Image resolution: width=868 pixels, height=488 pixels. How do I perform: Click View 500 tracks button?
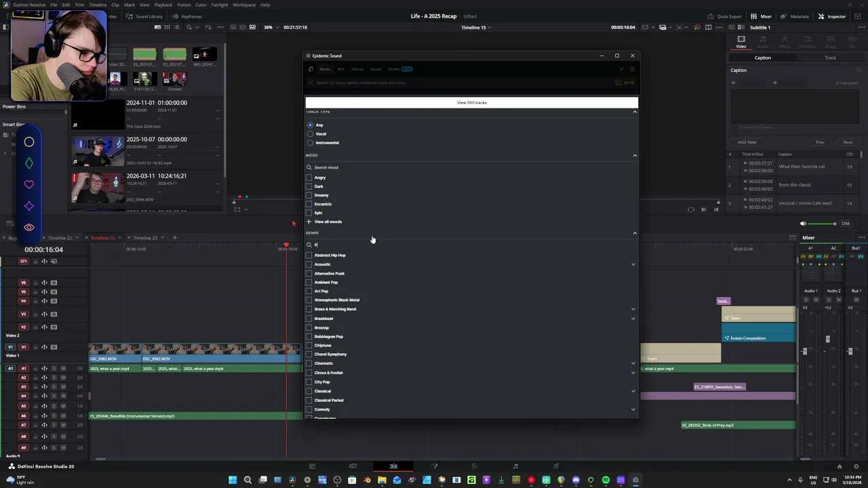(471, 102)
